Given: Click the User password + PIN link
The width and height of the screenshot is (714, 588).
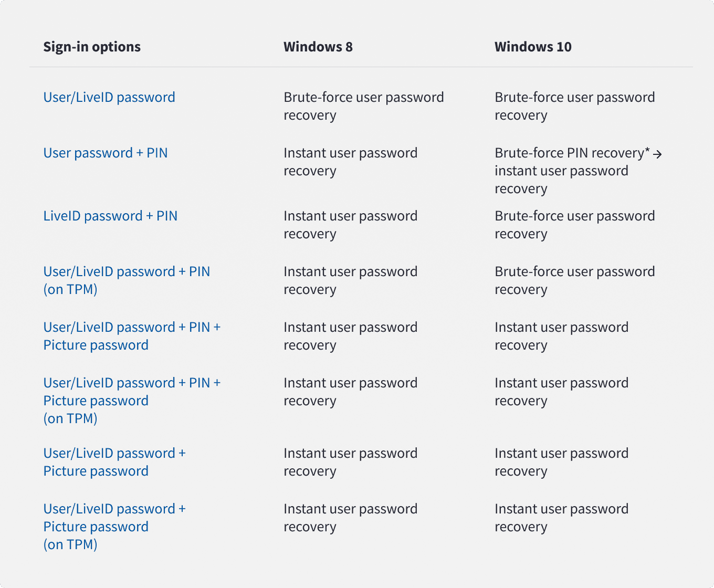Looking at the screenshot, I should point(106,153).
